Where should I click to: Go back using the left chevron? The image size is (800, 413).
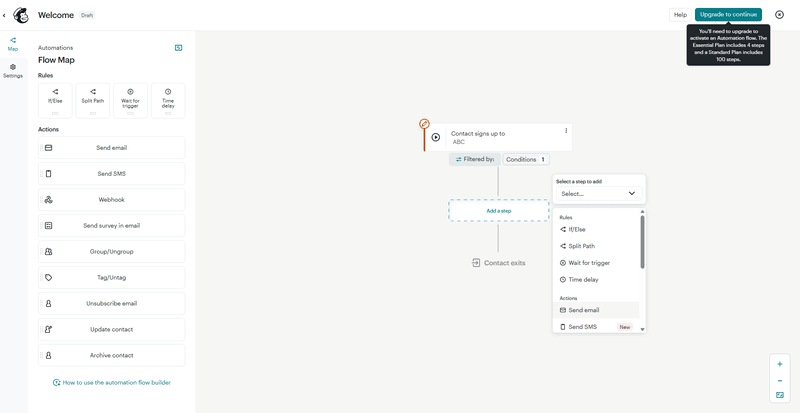(x=4, y=15)
